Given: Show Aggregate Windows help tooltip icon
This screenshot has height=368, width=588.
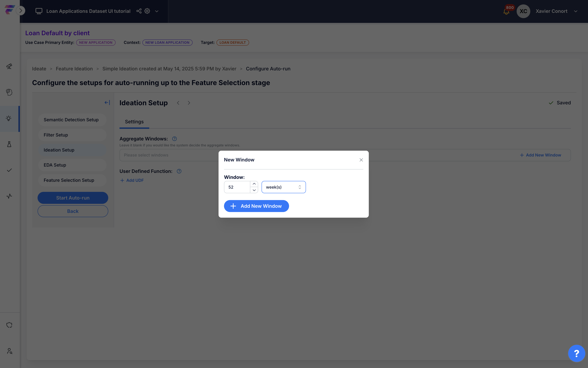Looking at the screenshot, I should point(174,139).
